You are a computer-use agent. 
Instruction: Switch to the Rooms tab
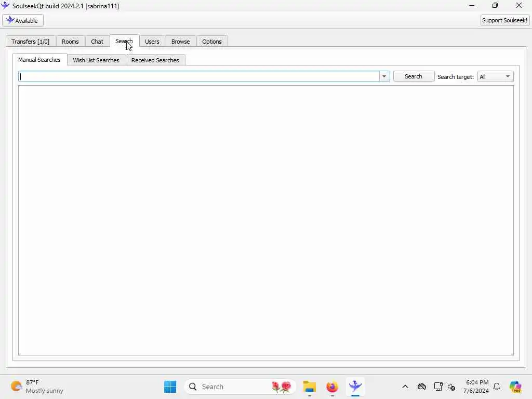click(x=70, y=42)
